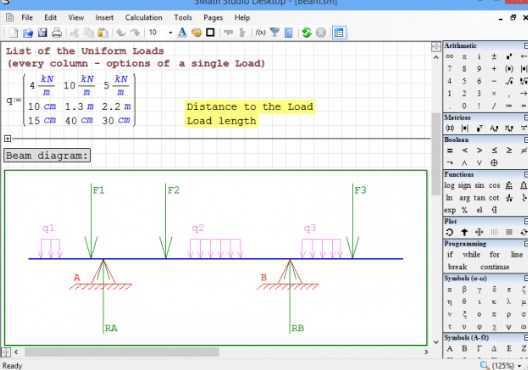The image size is (528, 370).
Task: Insert the 'while' programming construct
Action: pos(471,254)
